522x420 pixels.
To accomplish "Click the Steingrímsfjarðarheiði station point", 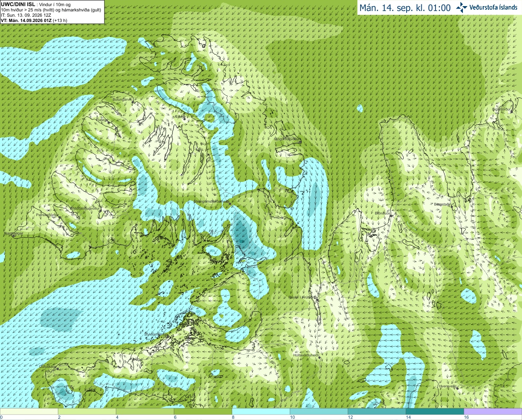I will (230, 204).
